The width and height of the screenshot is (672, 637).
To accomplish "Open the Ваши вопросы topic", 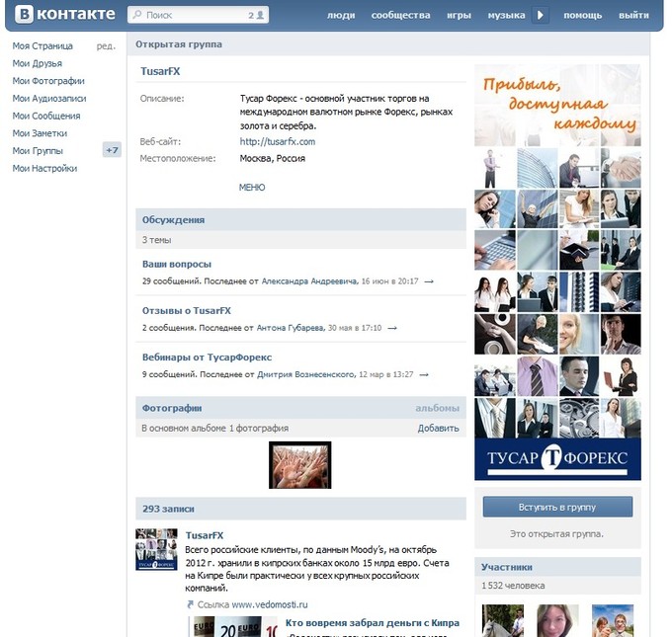I will [177, 265].
